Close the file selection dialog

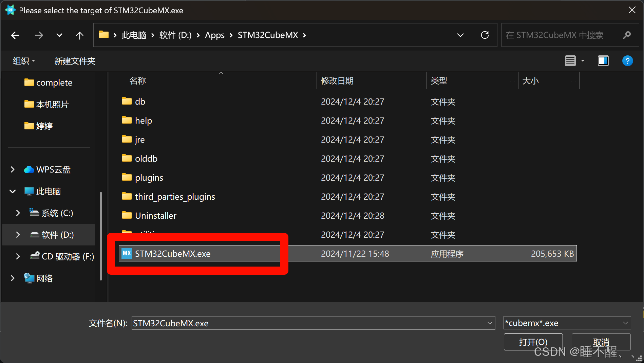tap(632, 10)
